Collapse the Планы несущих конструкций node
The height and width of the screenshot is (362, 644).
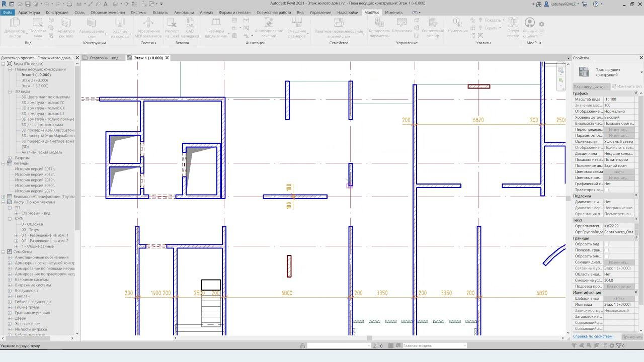(10, 69)
